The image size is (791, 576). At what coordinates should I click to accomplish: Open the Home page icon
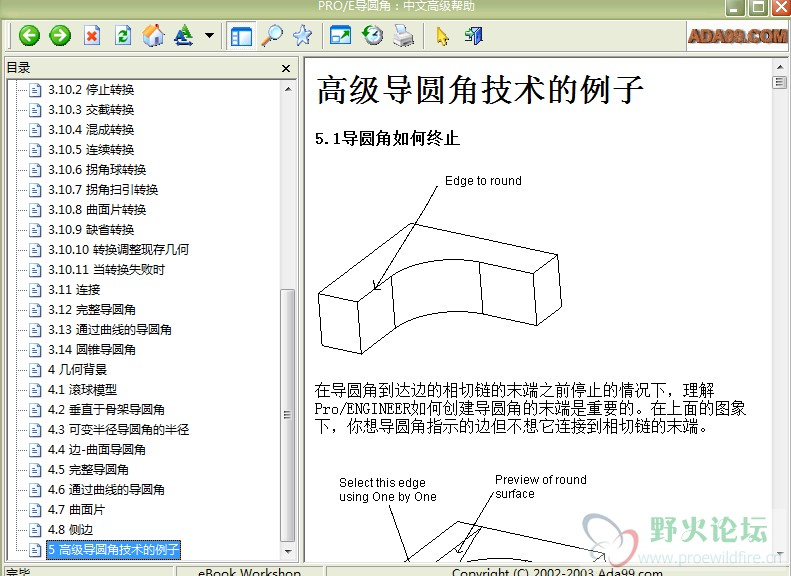coord(153,35)
